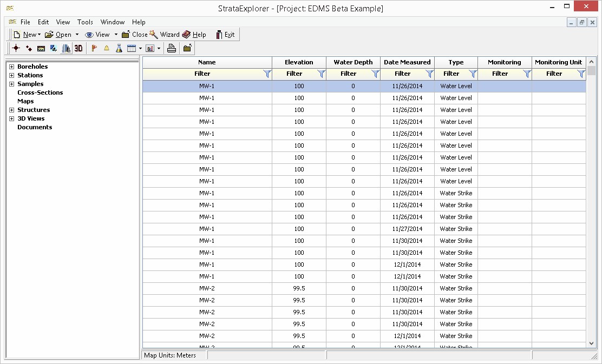
Task: Click the table's scroll down arrow
Action: tap(591, 343)
